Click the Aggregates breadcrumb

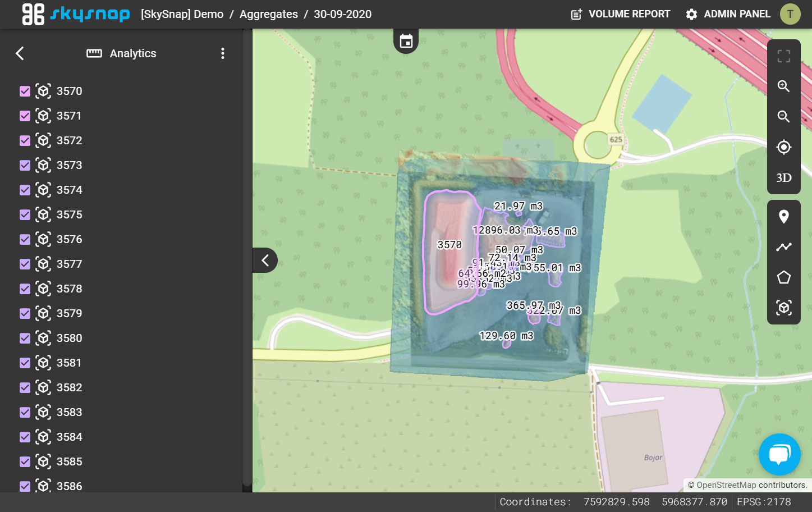(x=269, y=14)
